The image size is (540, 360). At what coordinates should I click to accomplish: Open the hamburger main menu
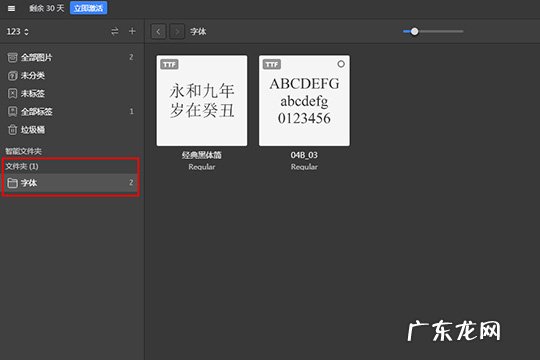click(x=11, y=8)
